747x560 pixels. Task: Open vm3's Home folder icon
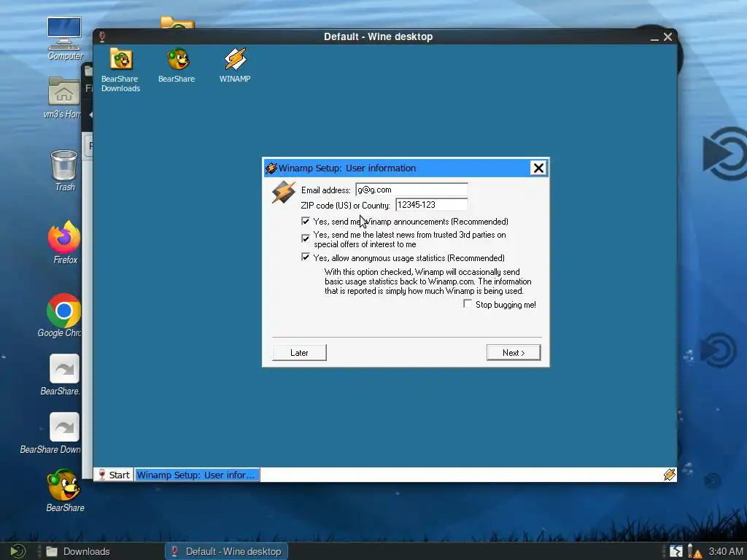tap(63, 97)
